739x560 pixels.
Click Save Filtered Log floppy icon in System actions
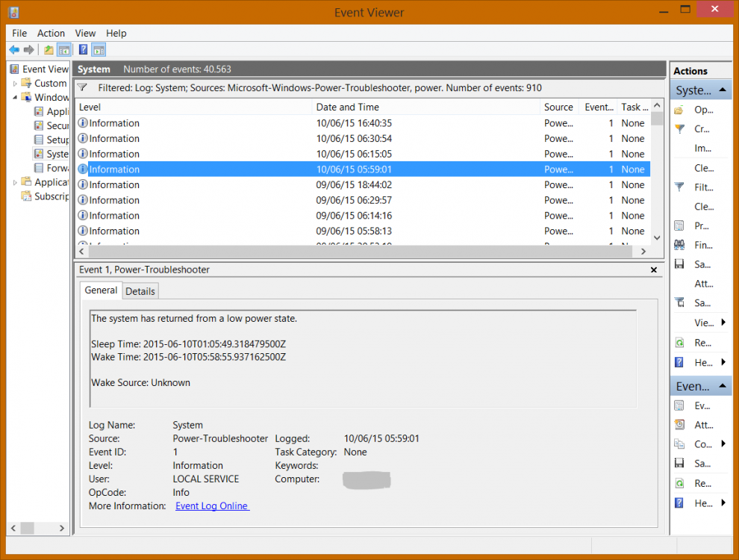[x=679, y=264]
